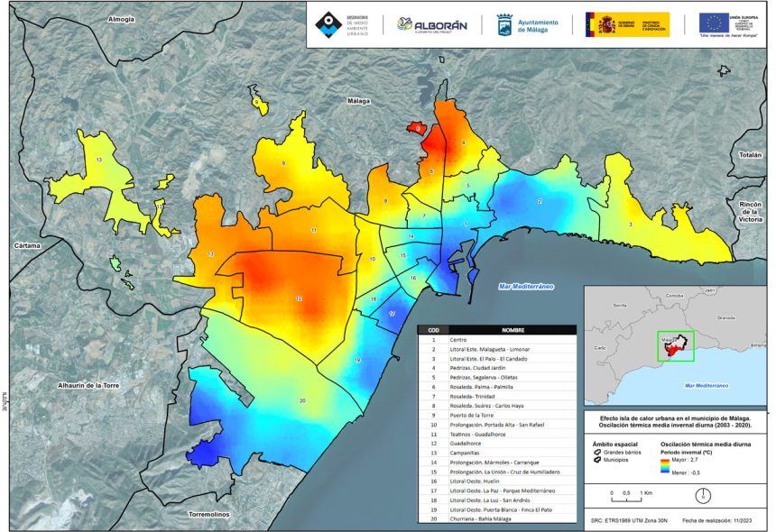Click the COD column header
The image size is (776, 532).
[x=433, y=329]
